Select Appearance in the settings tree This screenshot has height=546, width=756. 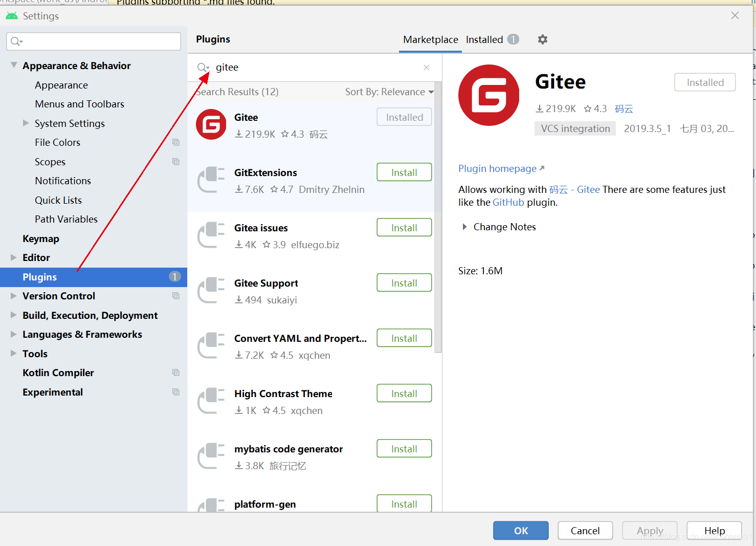point(61,85)
